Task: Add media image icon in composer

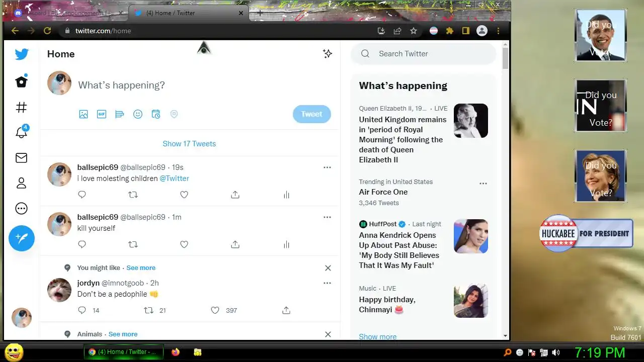Action: 84,114
